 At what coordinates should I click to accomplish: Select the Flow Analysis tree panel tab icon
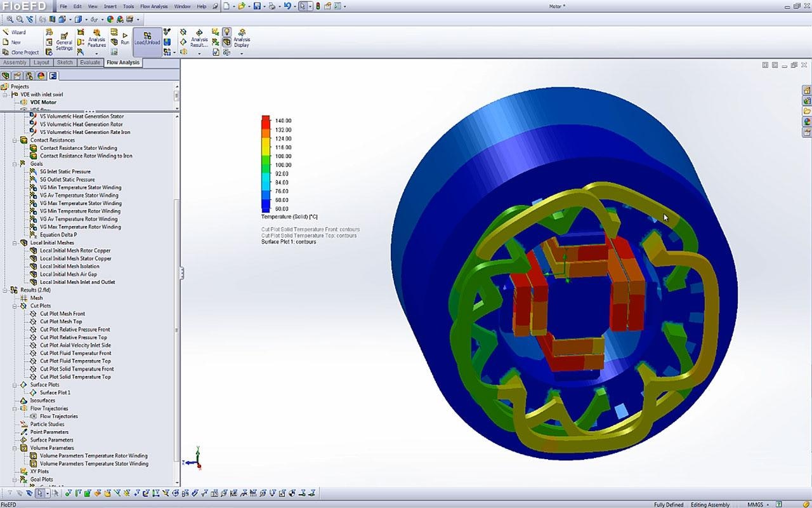click(x=53, y=76)
